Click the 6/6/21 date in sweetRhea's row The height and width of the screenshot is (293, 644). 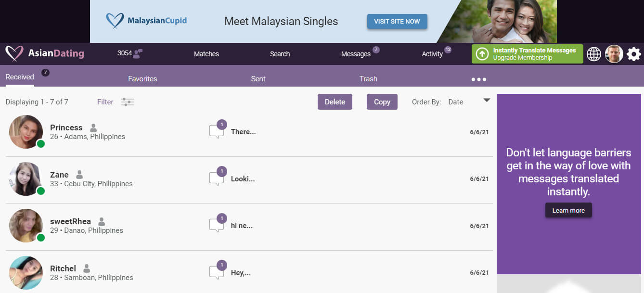click(479, 226)
